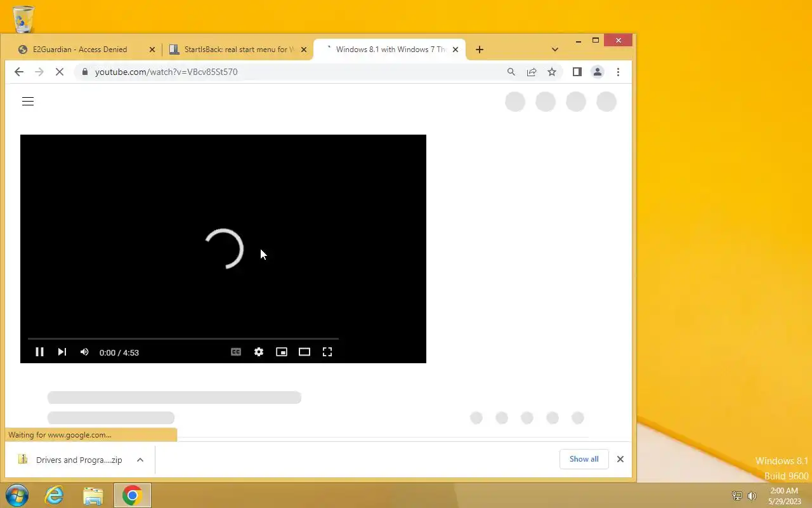Click Chrome taskbar icon
This screenshot has width=812, height=508.
point(132,495)
